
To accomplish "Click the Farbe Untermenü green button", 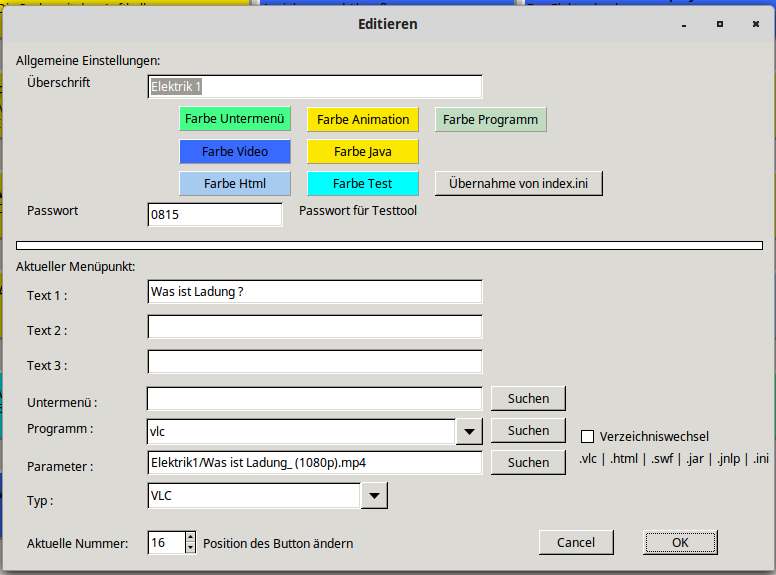I will (235, 119).
